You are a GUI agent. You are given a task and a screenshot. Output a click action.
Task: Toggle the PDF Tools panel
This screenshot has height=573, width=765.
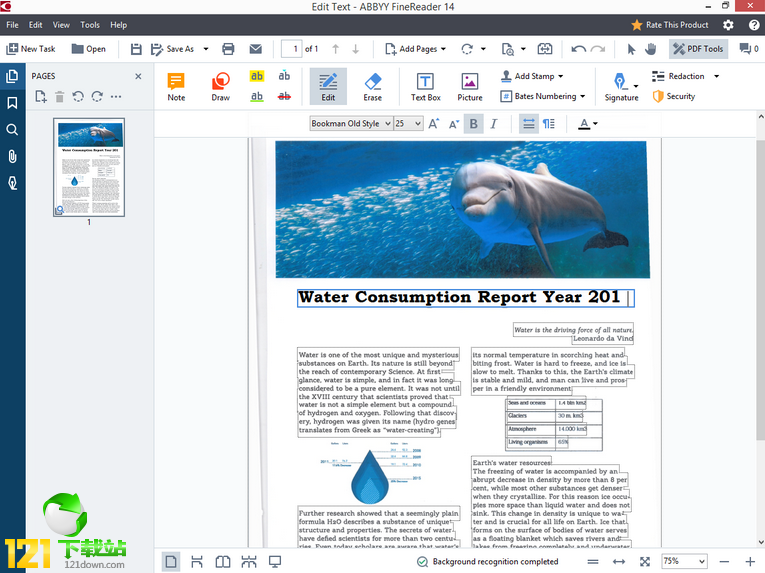pos(698,48)
